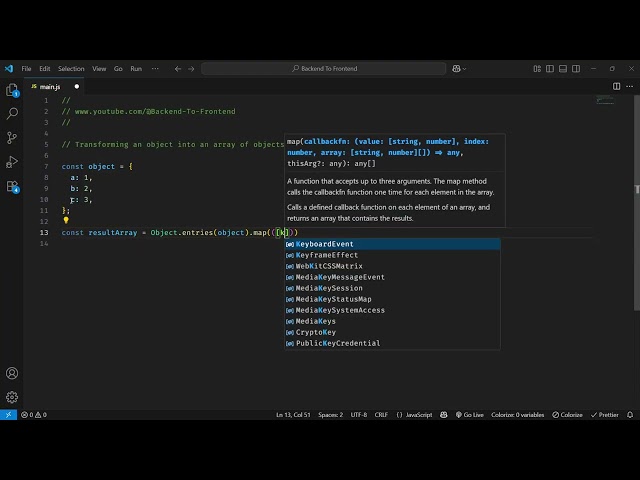Open the Copilot chat icon in title bar
Image resolution: width=640 pixels, height=480 pixels.
456,69
